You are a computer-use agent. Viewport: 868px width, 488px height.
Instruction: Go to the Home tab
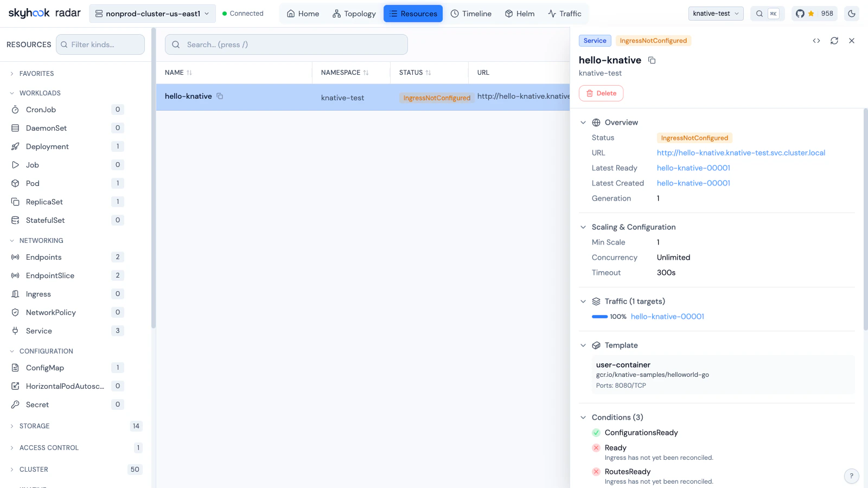tap(303, 14)
